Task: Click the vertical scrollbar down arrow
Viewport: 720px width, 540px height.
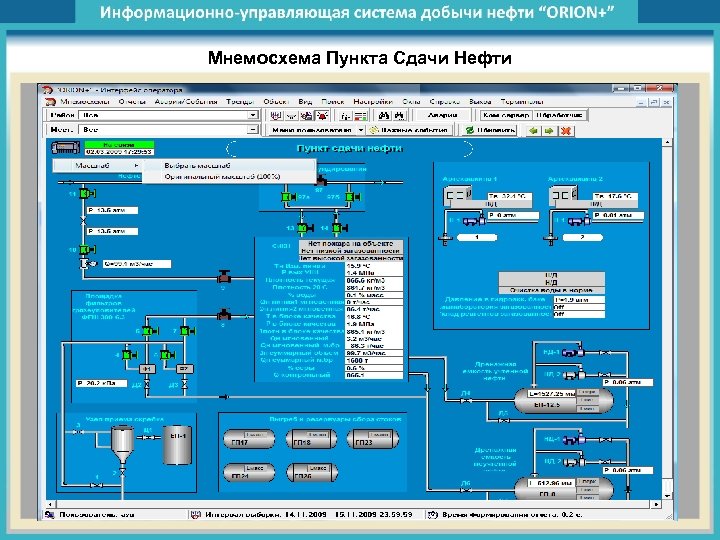Action: click(667, 495)
